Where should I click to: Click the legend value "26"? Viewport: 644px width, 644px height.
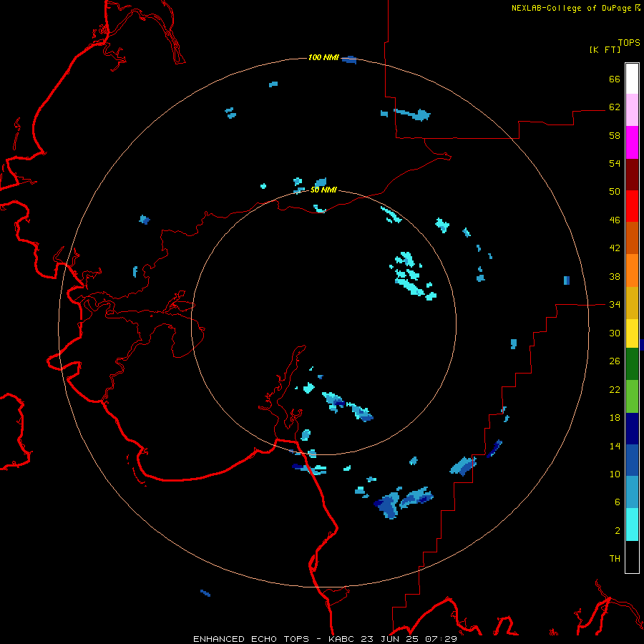tap(615, 361)
